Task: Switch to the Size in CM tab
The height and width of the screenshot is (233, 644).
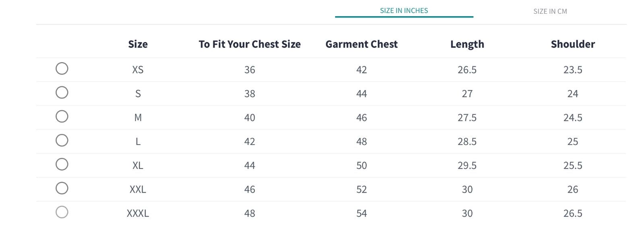Action: click(x=550, y=11)
